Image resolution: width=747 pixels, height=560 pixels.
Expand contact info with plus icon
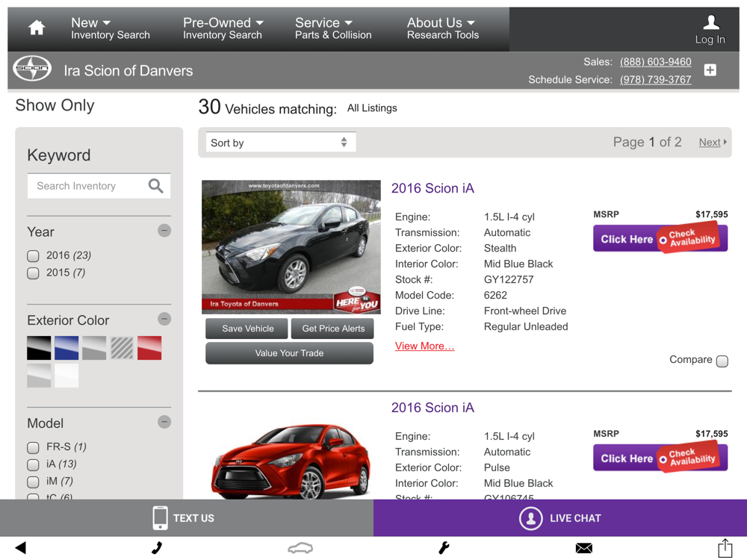(x=710, y=70)
